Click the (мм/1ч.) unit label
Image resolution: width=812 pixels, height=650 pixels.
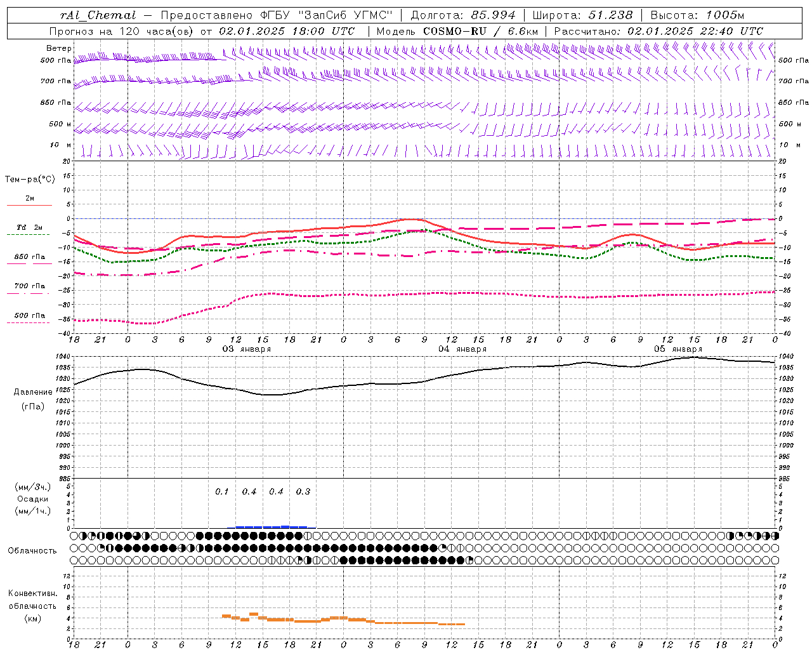(33, 511)
